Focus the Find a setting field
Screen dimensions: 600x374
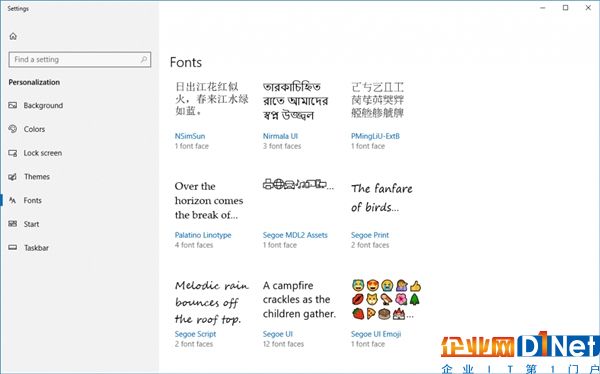click(x=80, y=60)
